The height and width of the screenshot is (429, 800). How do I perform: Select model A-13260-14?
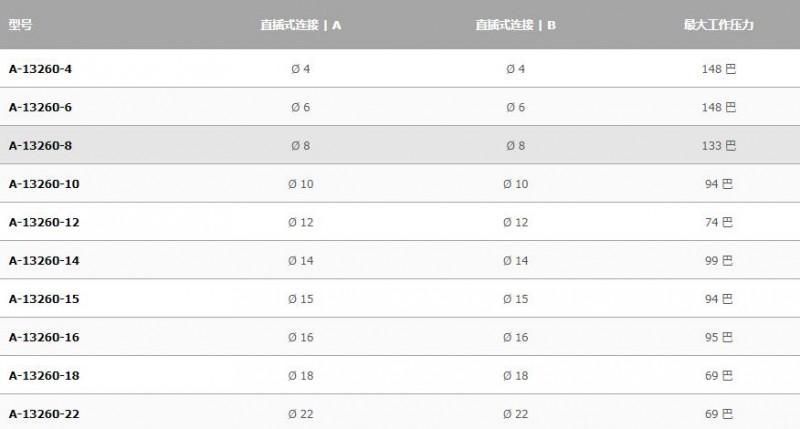(44, 261)
